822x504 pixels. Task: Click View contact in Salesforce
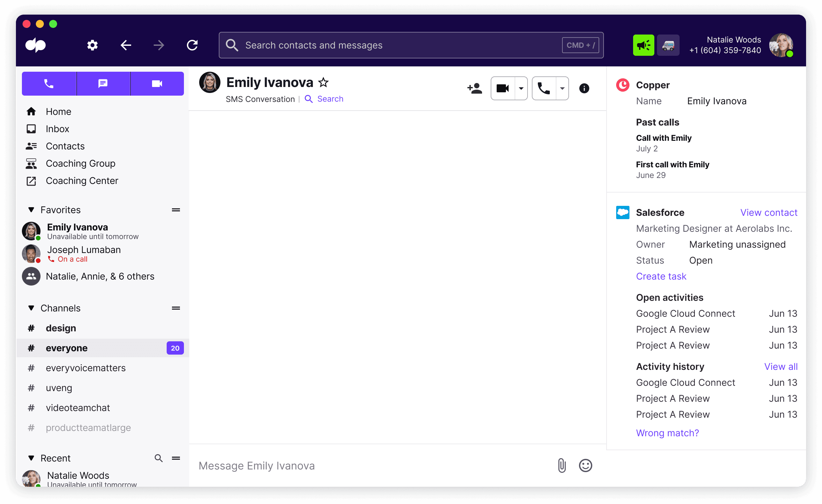768,212
